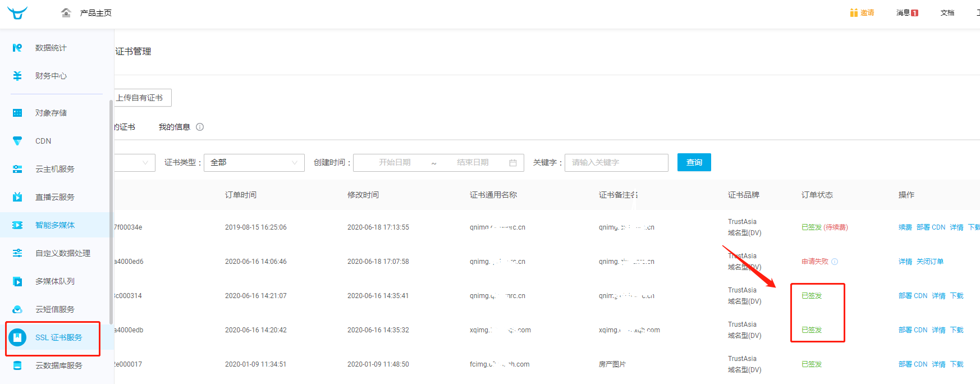
Task: Click the 证书通用名称 column header
Action: pyautogui.click(x=493, y=195)
